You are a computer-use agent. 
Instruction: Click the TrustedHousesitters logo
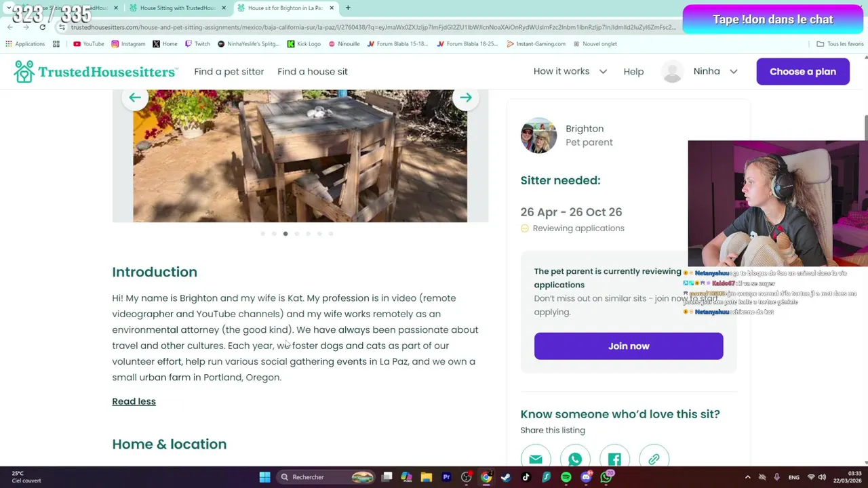click(x=96, y=71)
